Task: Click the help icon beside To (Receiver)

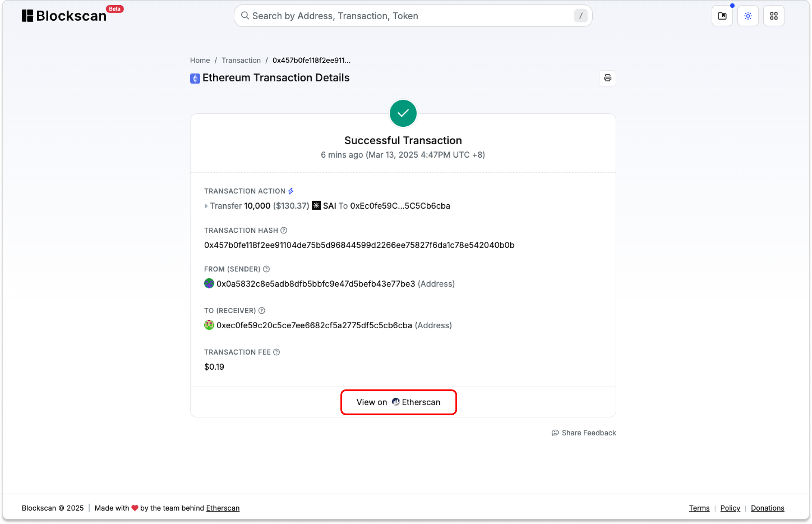Action: (x=262, y=311)
